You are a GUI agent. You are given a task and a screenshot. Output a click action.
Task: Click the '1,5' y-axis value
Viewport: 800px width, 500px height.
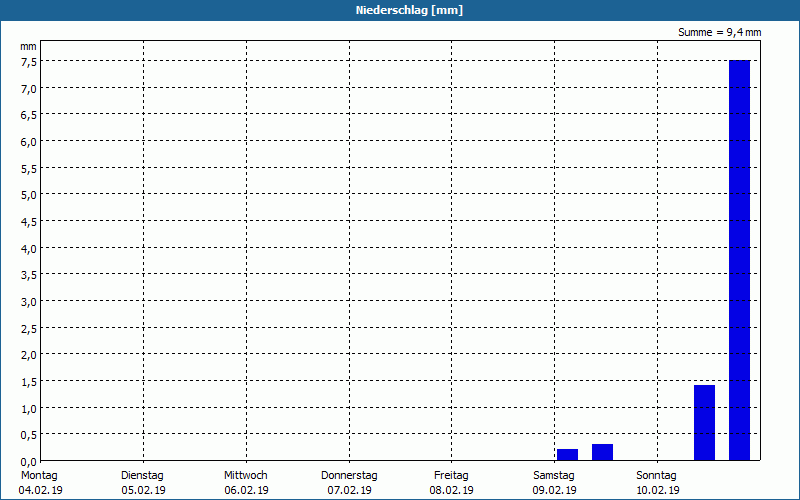pos(29,382)
